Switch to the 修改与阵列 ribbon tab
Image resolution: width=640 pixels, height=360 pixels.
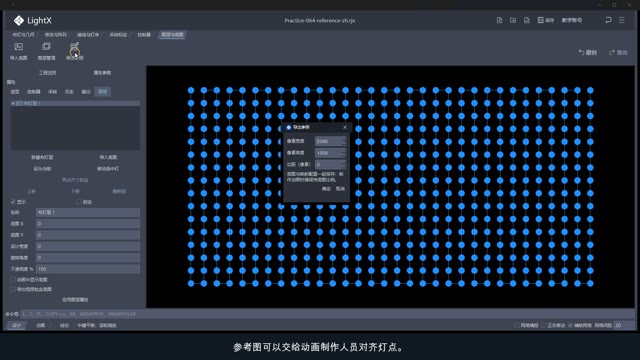(56, 35)
